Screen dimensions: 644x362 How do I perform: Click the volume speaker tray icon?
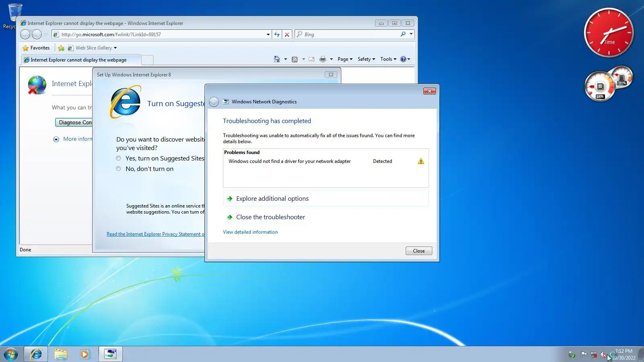click(603, 354)
